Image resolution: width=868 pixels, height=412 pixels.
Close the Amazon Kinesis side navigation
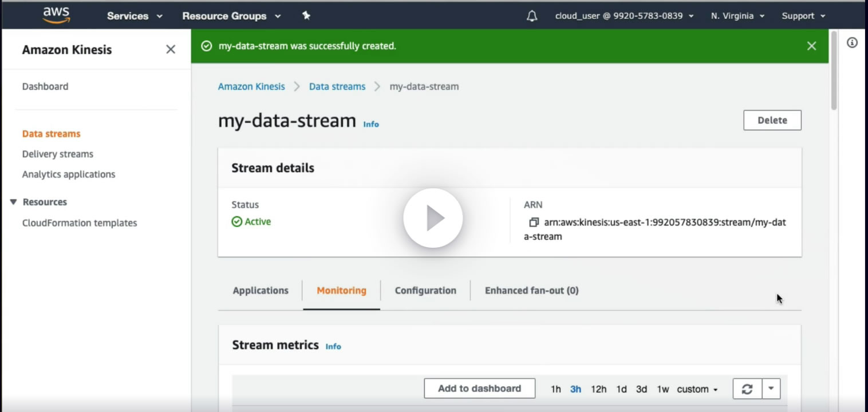171,50
